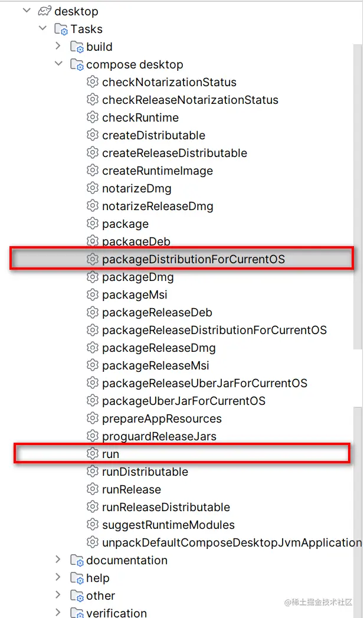Click the gear icon beside checkRuntime
The width and height of the screenshot is (364, 618).
(92, 117)
